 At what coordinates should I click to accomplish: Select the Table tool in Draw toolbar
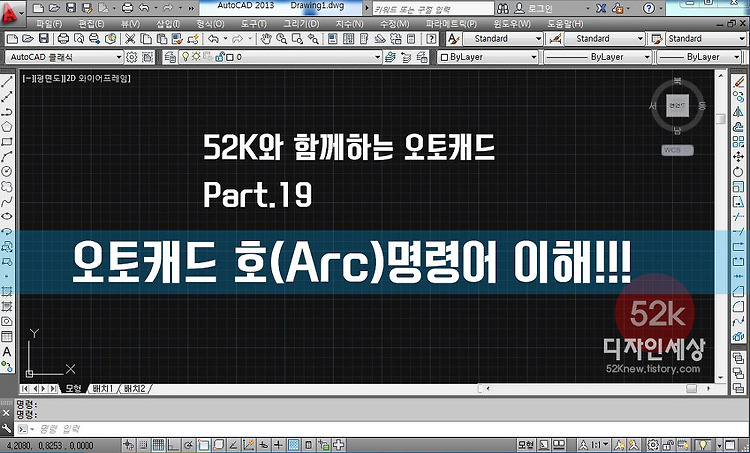(x=7, y=336)
